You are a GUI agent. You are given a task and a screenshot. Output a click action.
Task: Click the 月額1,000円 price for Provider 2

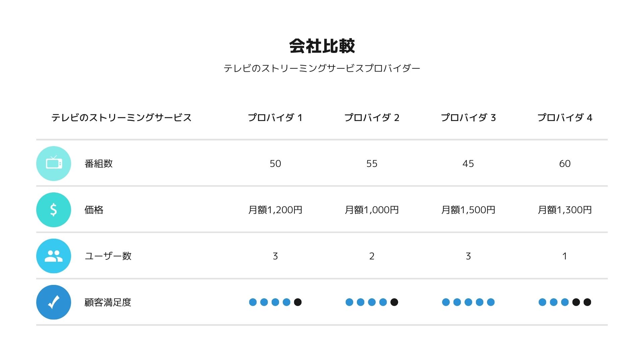[x=372, y=210]
